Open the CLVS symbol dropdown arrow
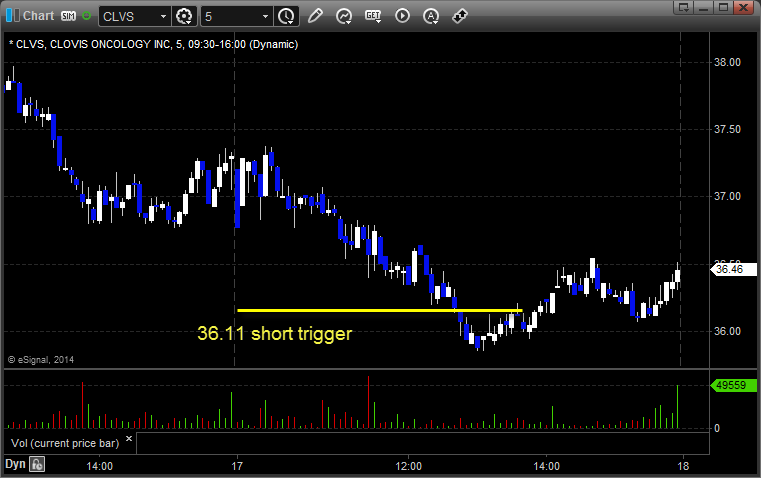Viewport: 761px width, 478px height. point(164,16)
